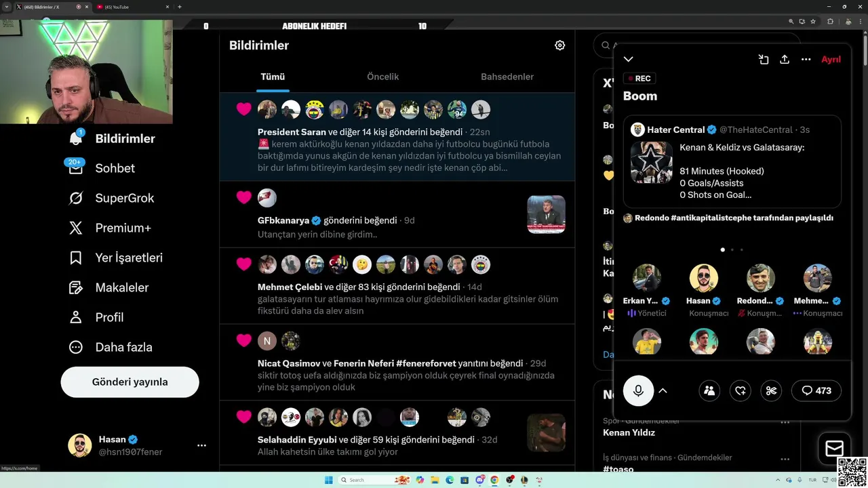868x488 pixels.
Task: Click the scissors clip icon
Action: 771,390
